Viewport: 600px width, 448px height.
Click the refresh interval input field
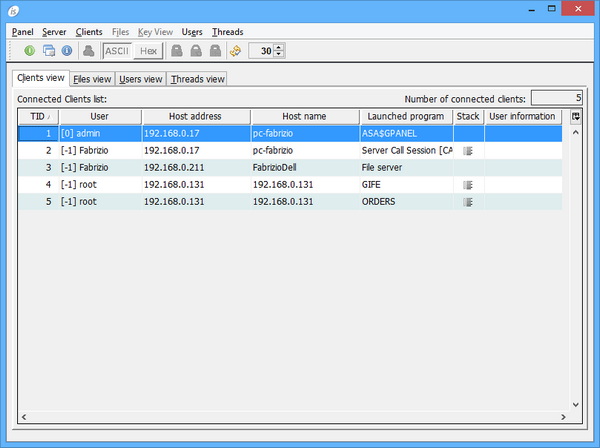[260, 50]
